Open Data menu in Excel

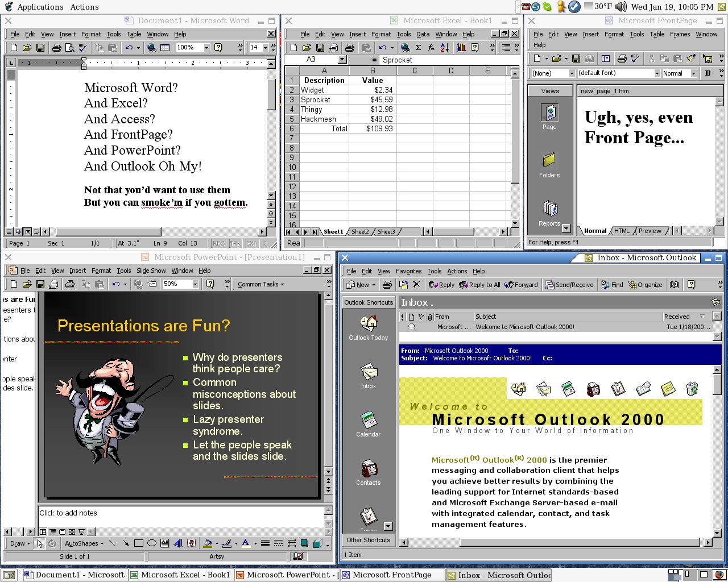(423, 34)
